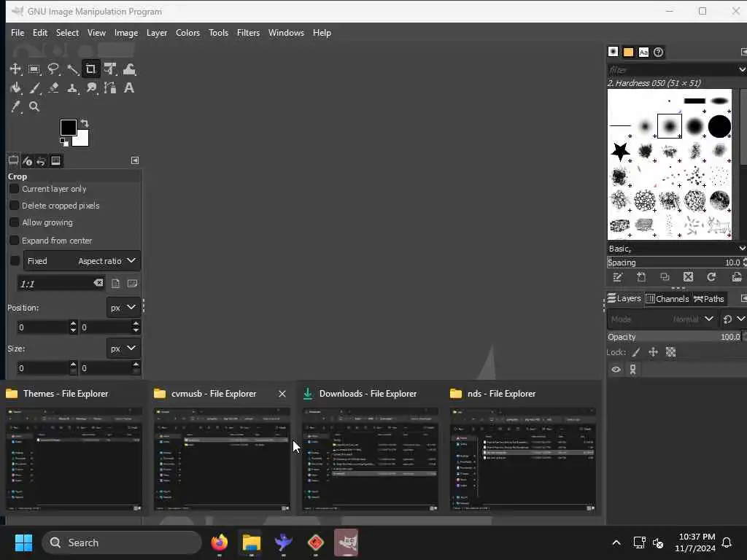
Task: Open the File menu
Action: tap(18, 33)
